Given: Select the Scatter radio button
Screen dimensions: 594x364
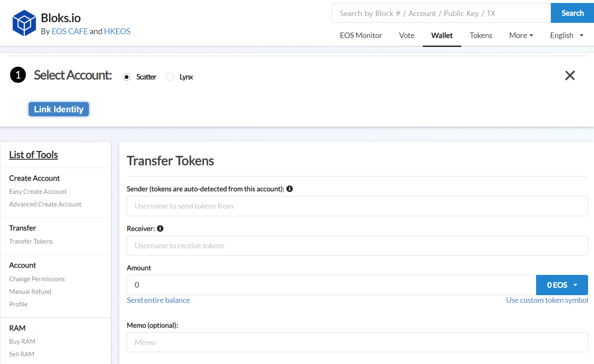Looking at the screenshot, I should point(126,77).
